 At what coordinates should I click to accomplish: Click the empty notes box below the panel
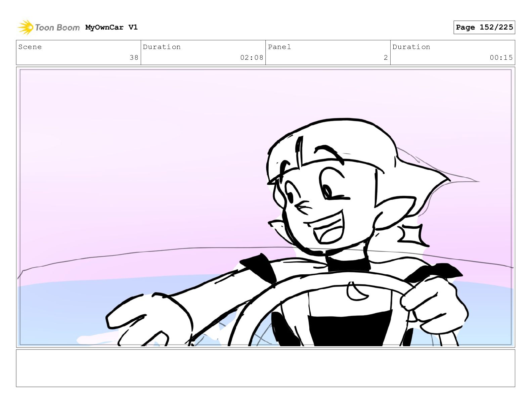point(265,368)
